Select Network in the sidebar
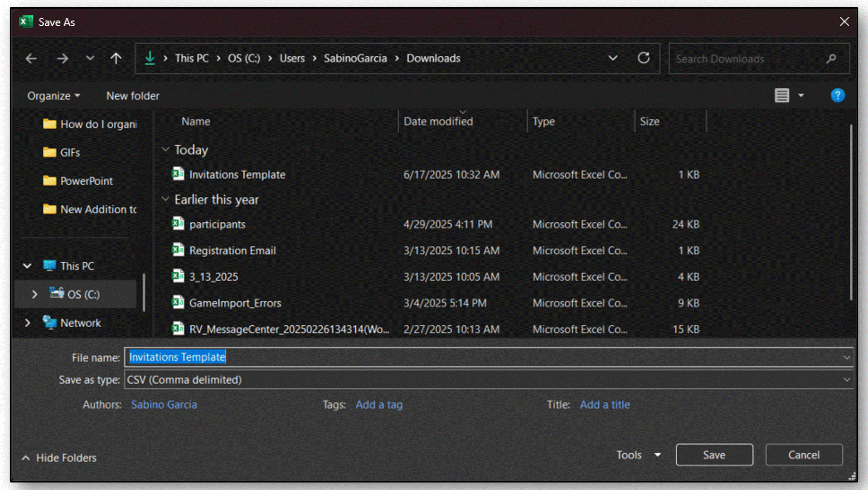The height and width of the screenshot is (490, 868). pyautogui.click(x=72, y=323)
